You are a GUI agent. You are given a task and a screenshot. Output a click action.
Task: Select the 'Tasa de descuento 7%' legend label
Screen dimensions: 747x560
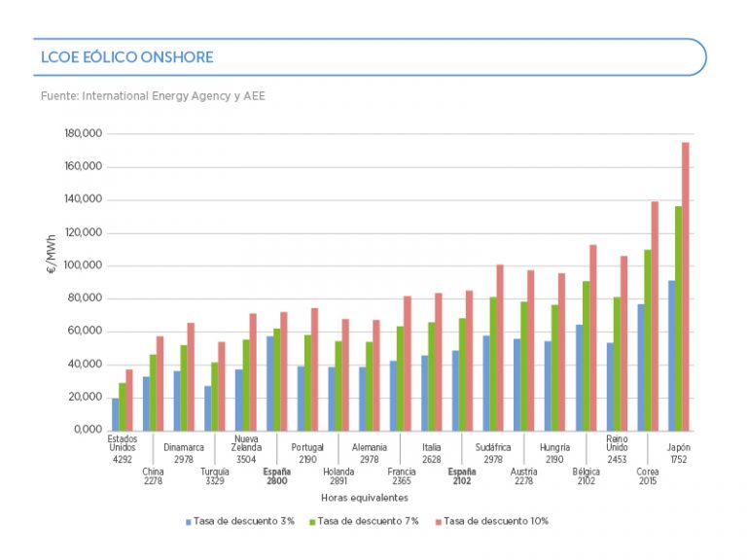pos(368,522)
